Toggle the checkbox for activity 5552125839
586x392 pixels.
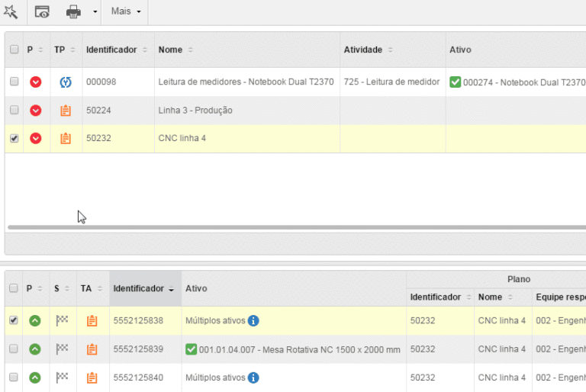[x=14, y=349]
